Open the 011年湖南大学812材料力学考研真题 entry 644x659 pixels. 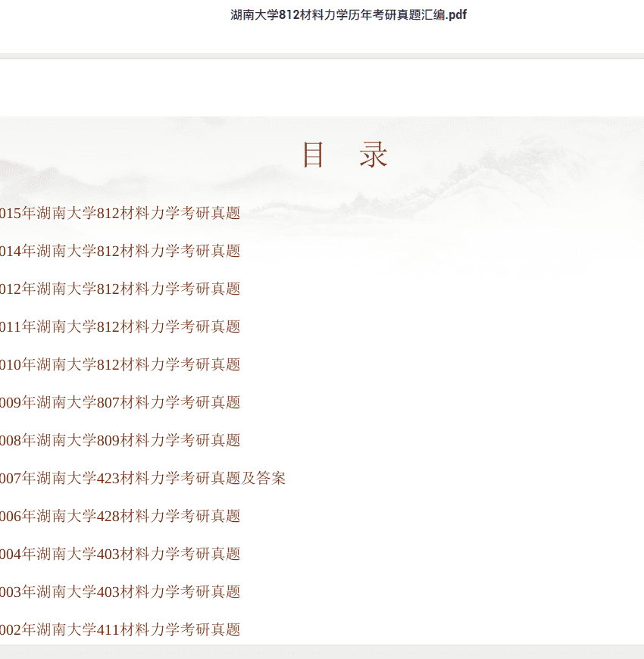120,326
